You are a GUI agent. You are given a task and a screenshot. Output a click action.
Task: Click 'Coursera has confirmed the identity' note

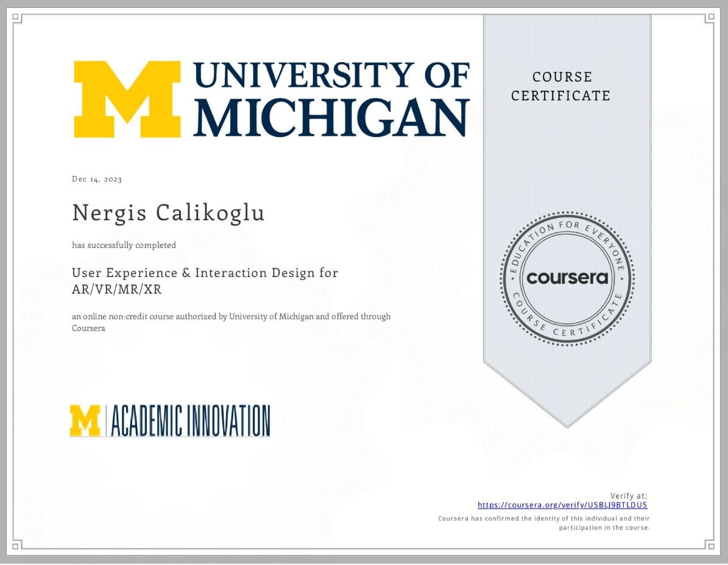543,523
